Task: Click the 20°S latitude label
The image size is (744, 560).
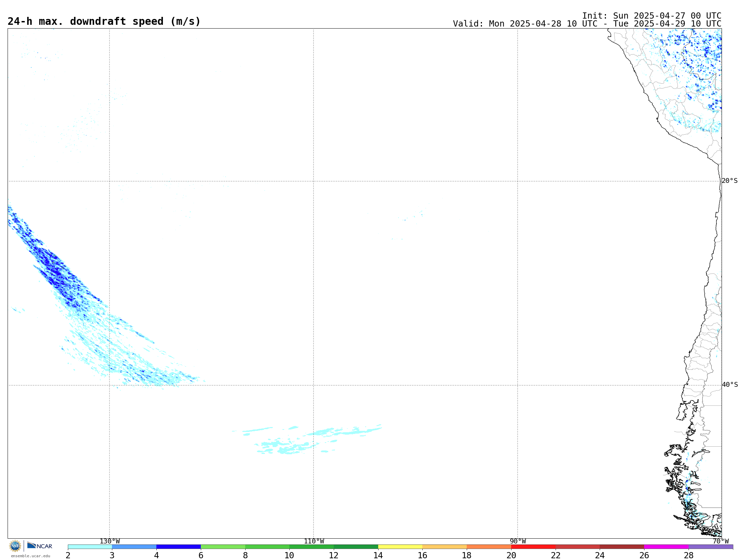Action: (730, 181)
